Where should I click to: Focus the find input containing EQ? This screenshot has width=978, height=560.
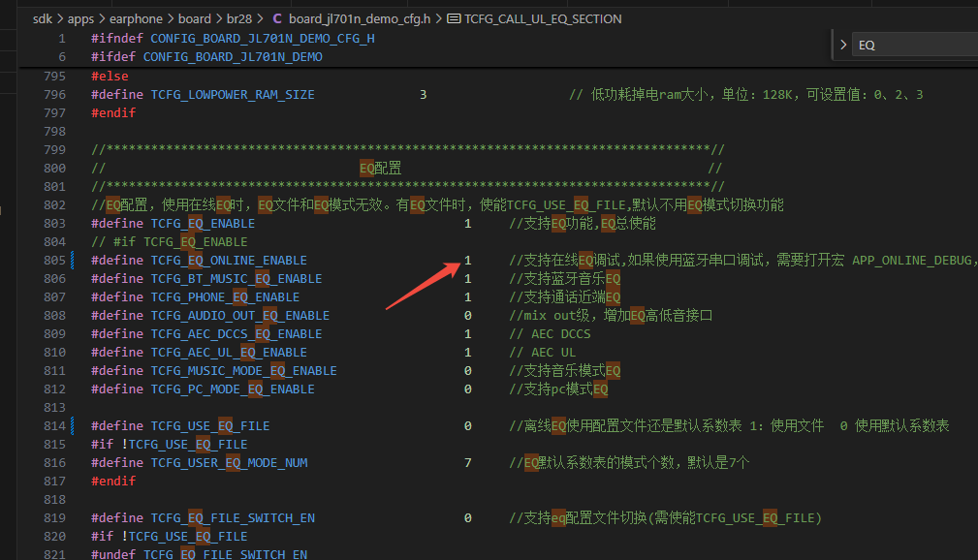click(917, 45)
